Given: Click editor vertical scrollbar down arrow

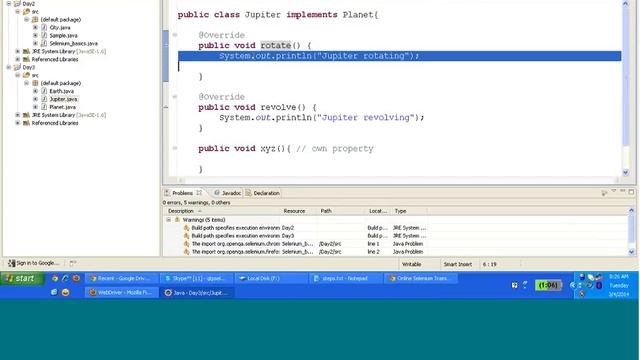Looking at the screenshot, I should pyautogui.click(x=626, y=173).
